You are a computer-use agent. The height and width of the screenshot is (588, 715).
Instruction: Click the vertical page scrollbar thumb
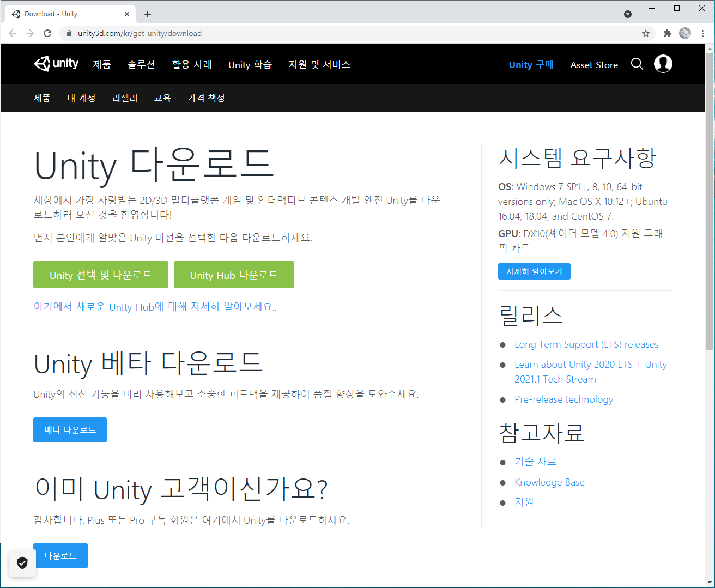tap(710, 202)
